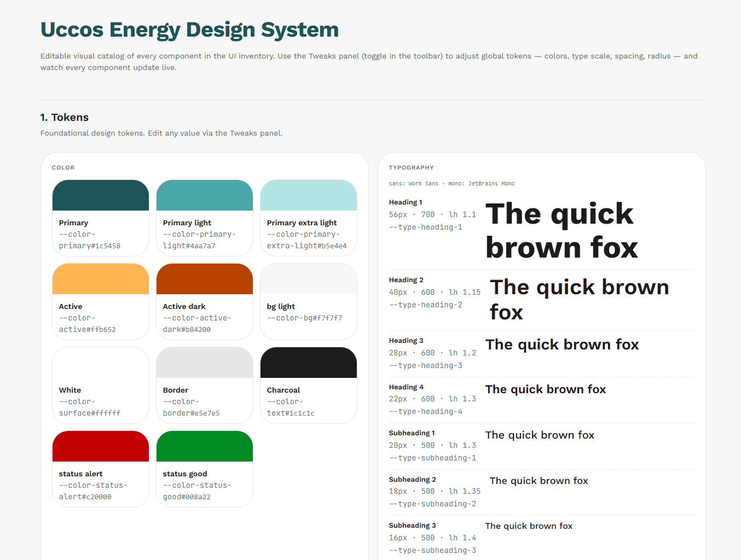Click the Subheading 3 sample text
This screenshot has height=560, width=741.
(529, 526)
